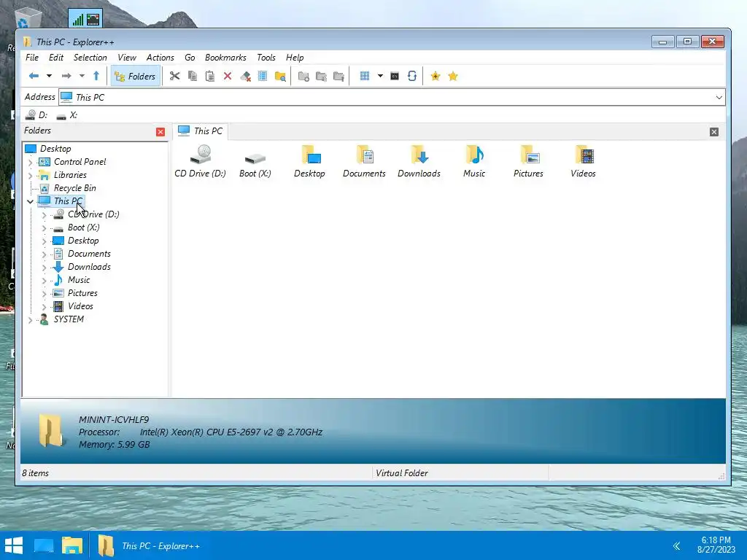Select Recycle Bin in the tree
Screen dimensions: 747x560
(75, 188)
